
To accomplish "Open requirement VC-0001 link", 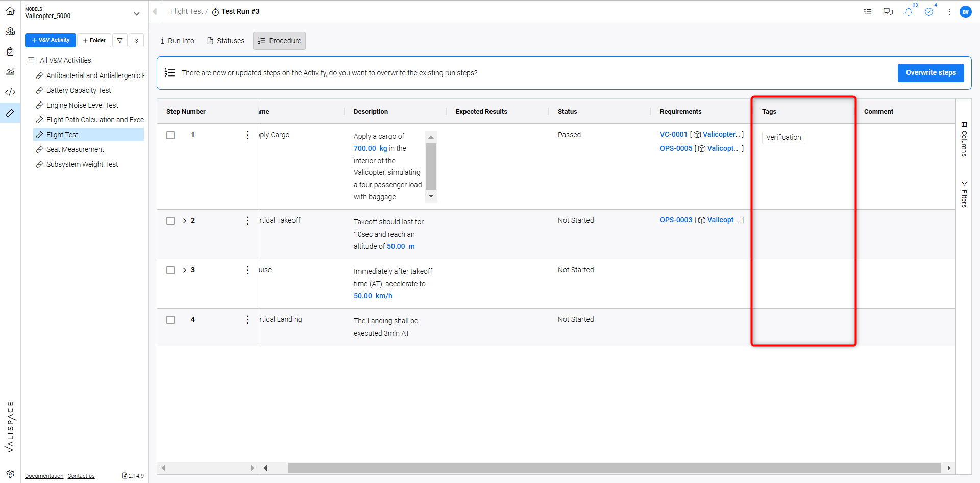I will point(673,134).
